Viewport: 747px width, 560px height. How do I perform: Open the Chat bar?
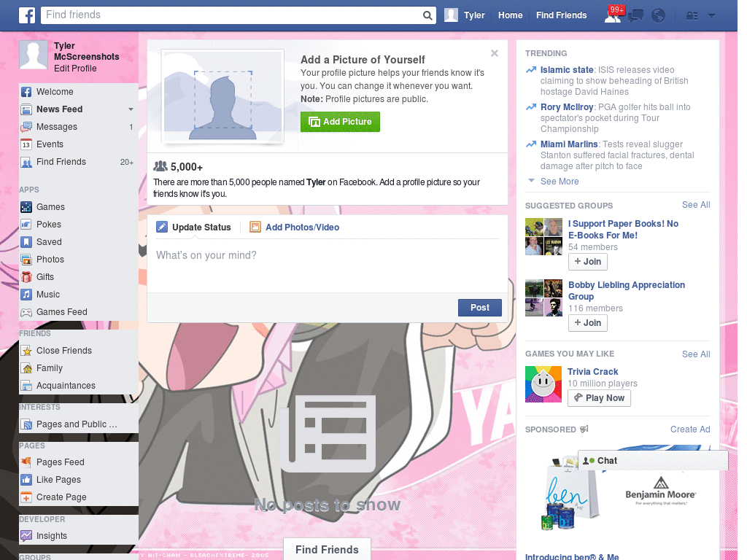coord(653,461)
